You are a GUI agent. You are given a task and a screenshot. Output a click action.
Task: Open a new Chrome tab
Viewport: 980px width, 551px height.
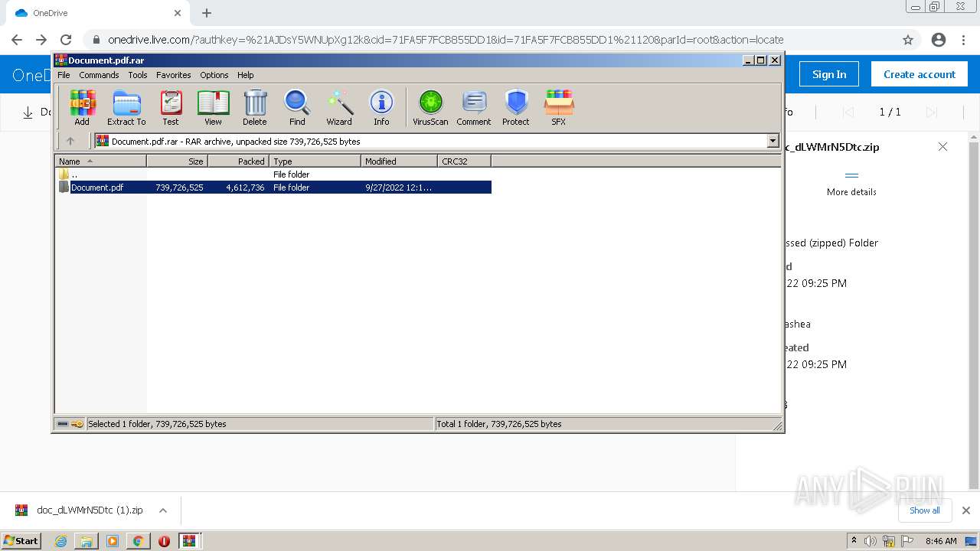[207, 13]
